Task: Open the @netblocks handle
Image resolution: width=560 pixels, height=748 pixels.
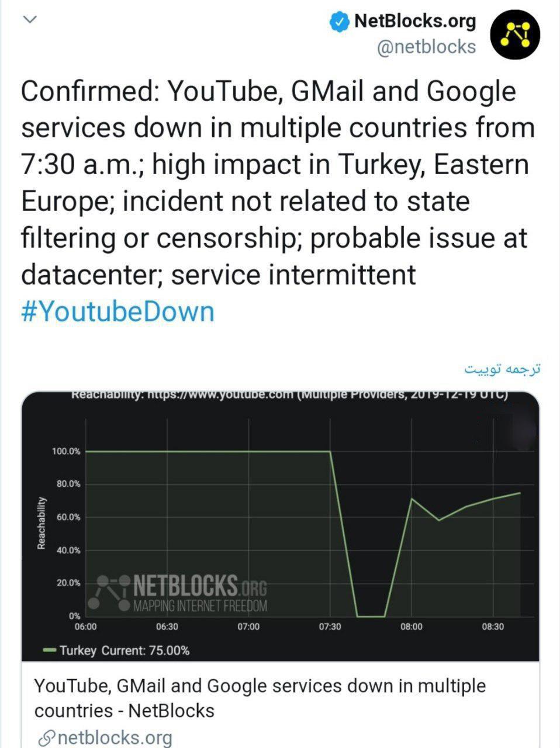Action: pyautogui.click(x=427, y=47)
